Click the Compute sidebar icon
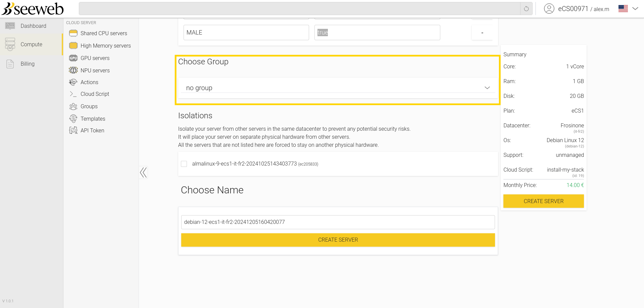644x308 pixels. (x=10, y=44)
